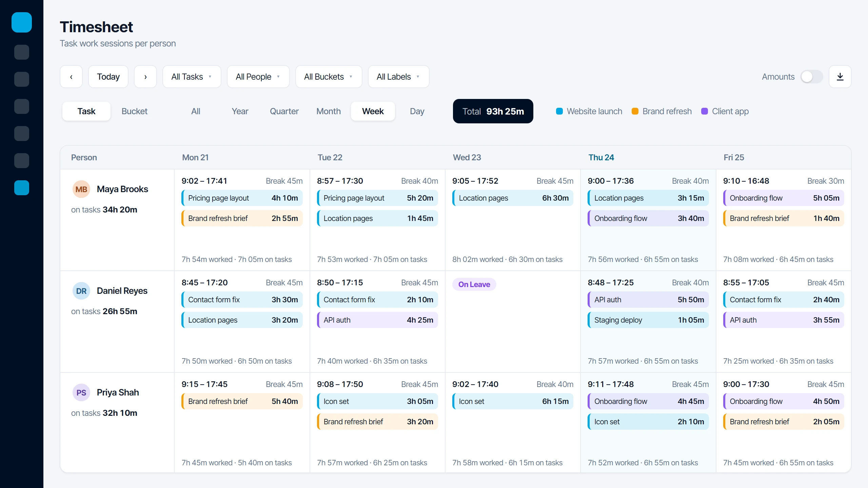Viewport: 868px width, 488px height.
Task: Open Maya's Wednesday Location pages 6h 30m entry
Action: click(x=513, y=198)
